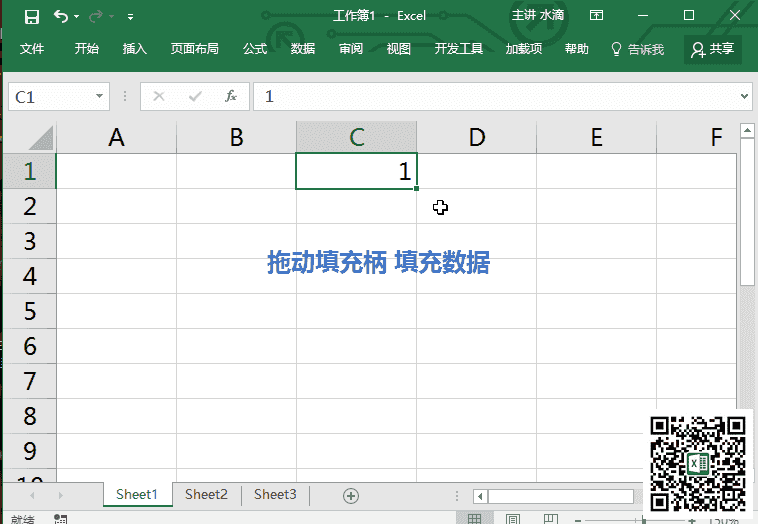Viewport: 758px width, 524px height.
Task: Switch to Page Layout view icon
Action: 513,519
